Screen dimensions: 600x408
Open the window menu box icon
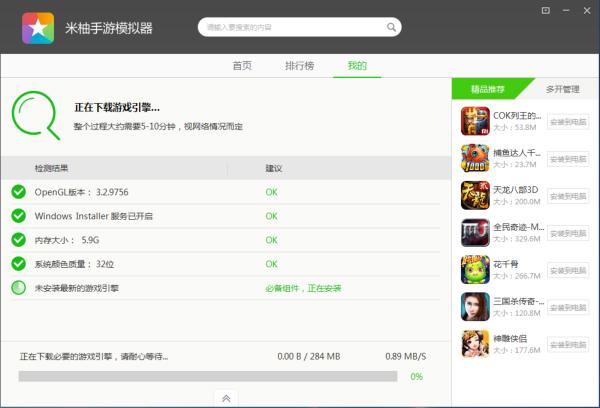coord(546,11)
